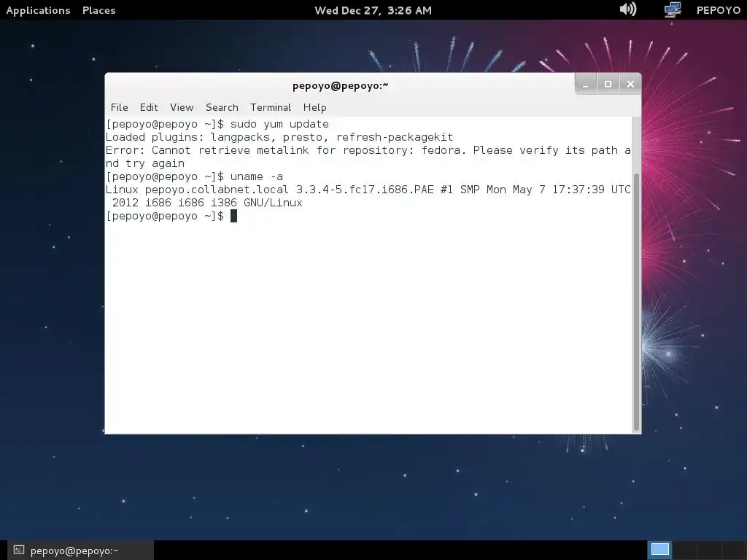747x560 pixels.
Task: Click the pepoyo@pepoyo:~ title bar
Action: (x=340, y=86)
